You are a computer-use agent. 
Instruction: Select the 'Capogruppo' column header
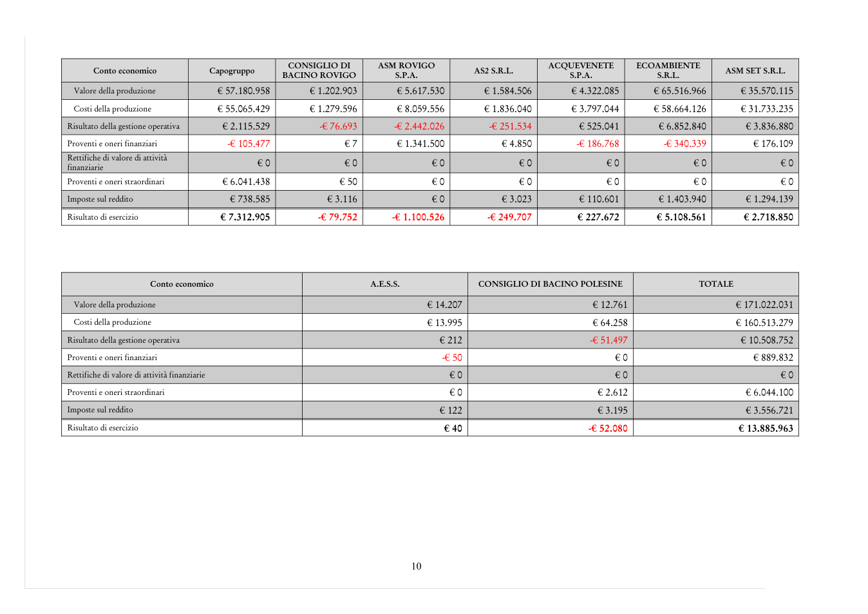pos(232,71)
